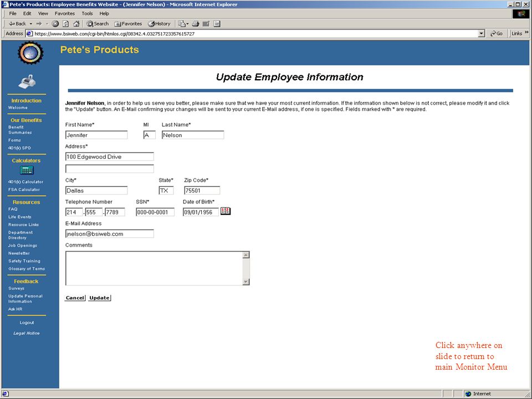The width and height of the screenshot is (532, 399).
Task: Click the Update button on the form
Action: click(x=99, y=298)
